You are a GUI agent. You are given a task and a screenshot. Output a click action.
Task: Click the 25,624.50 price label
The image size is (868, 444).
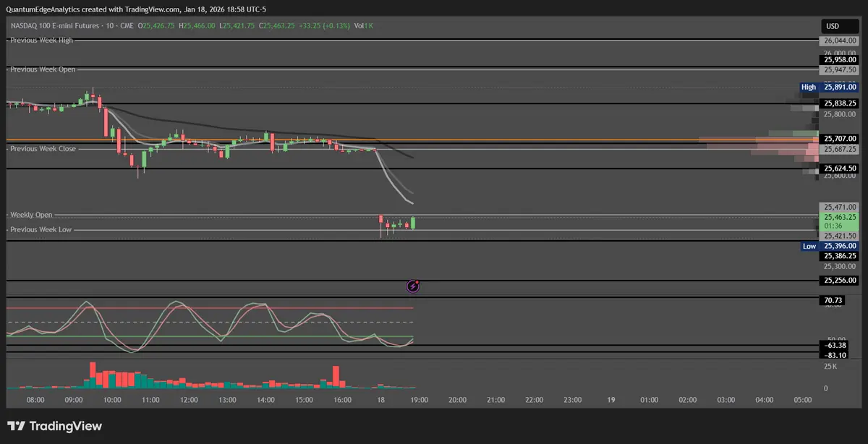[x=839, y=168]
